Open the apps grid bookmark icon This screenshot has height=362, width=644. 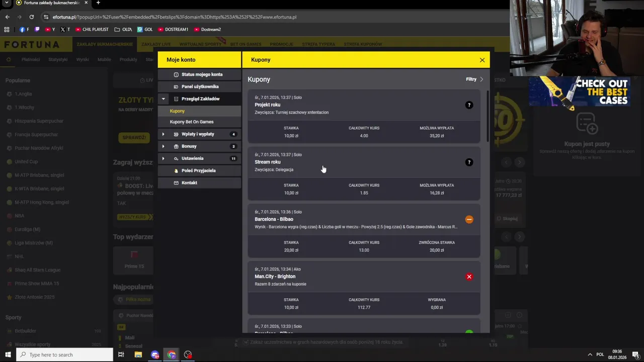pos(7,30)
